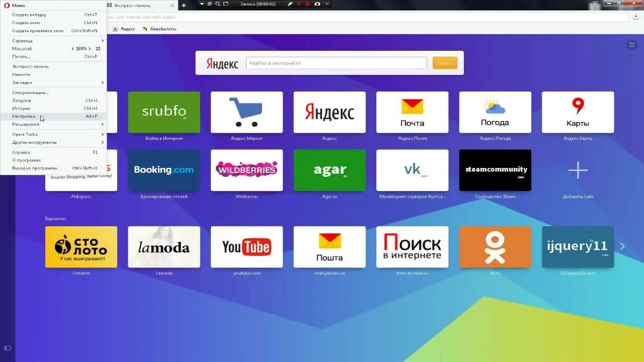Image resolution: width=644 pixels, height=362 pixels.
Task: Open the Яндекс speed dial tile
Action: [x=330, y=112]
